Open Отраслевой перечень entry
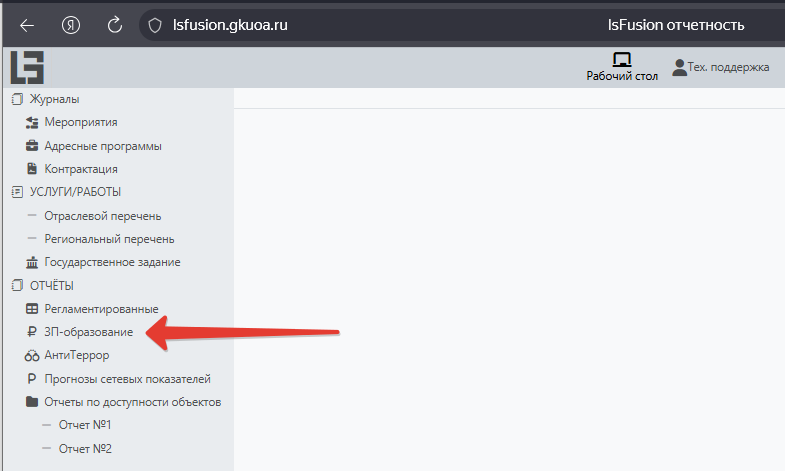The width and height of the screenshot is (785, 471). [x=102, y=216]
